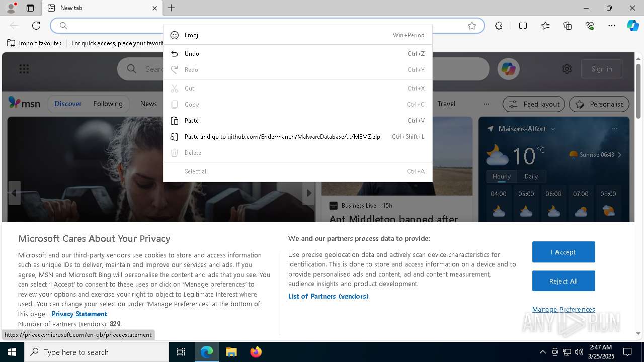Open the page settings gear
The image size is (644, 362).
[567, 69]
